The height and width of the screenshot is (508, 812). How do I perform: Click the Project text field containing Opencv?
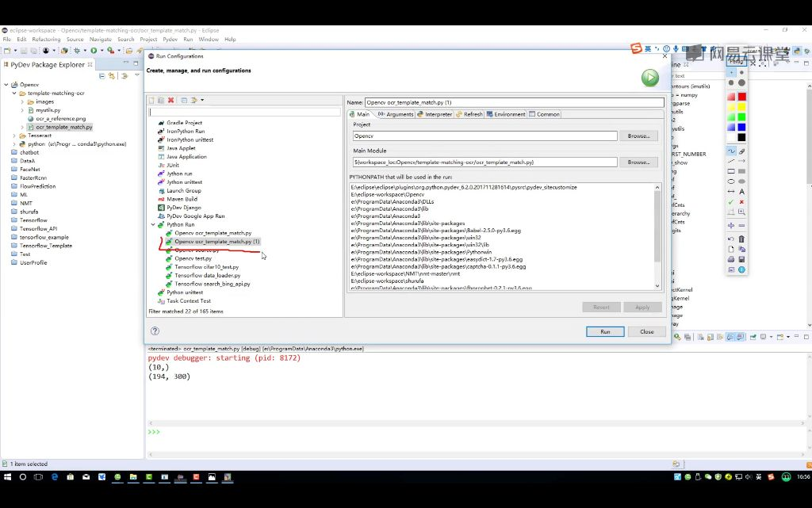[485, 136]
